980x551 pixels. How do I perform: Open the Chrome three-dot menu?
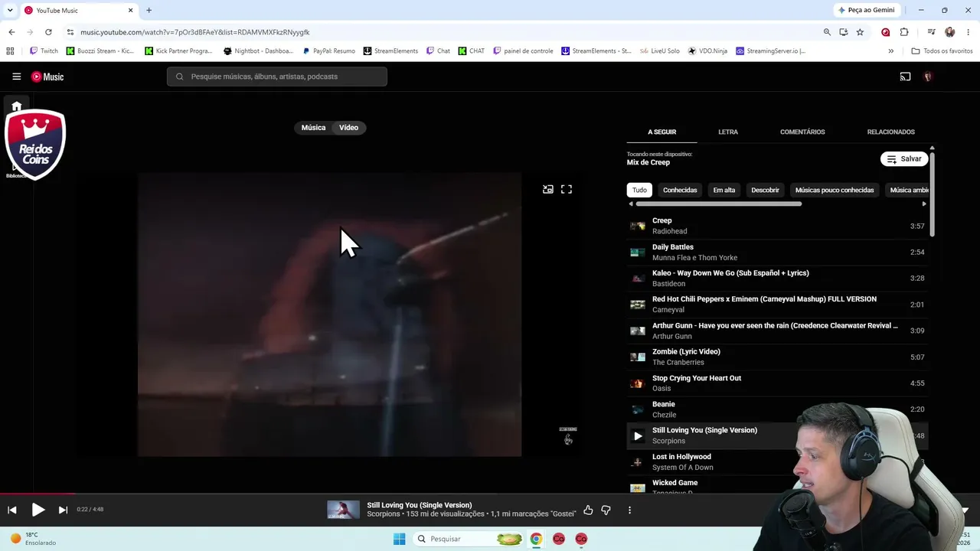click(968, 32)
